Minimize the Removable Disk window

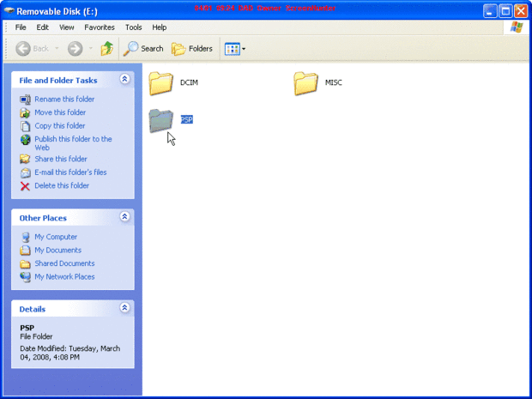[x=490, y=11]
